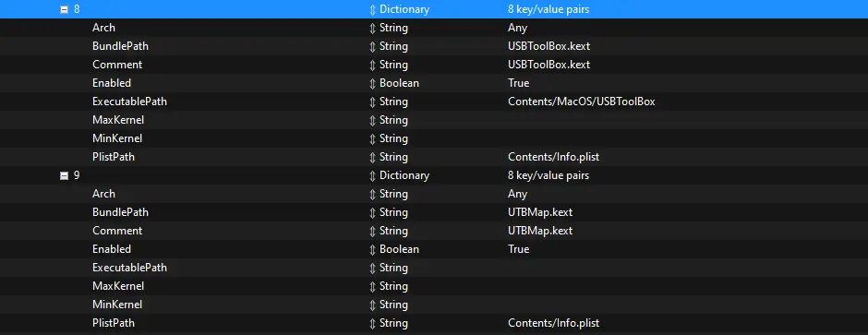Image resolution: width=868 pixels, height=335 pixels.
Task: Click 8 key/value pairs text of entry 9
Action: (548, 175)
